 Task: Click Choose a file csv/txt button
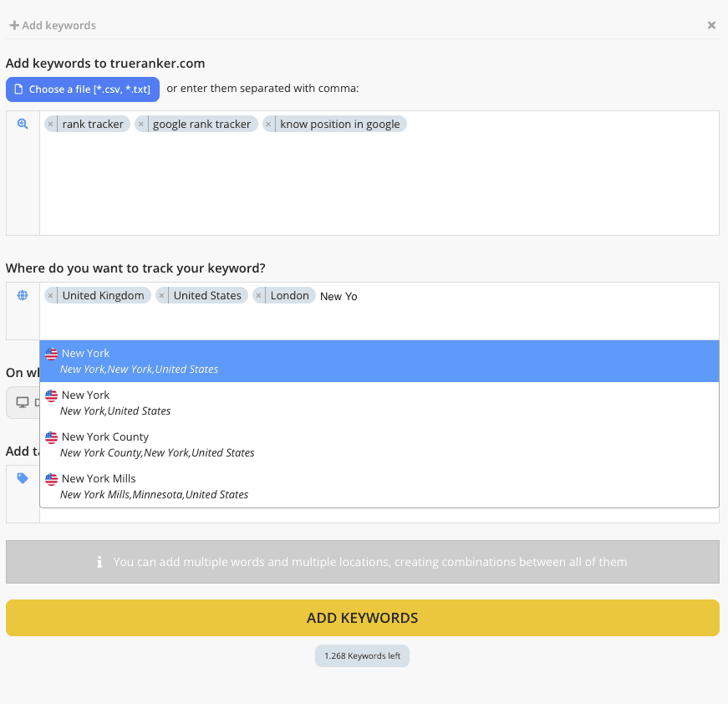(83, 89)
